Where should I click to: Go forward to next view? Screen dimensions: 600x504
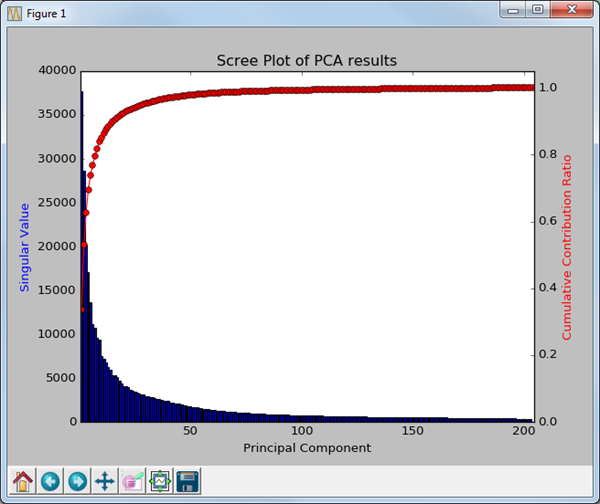pos(77,481)
